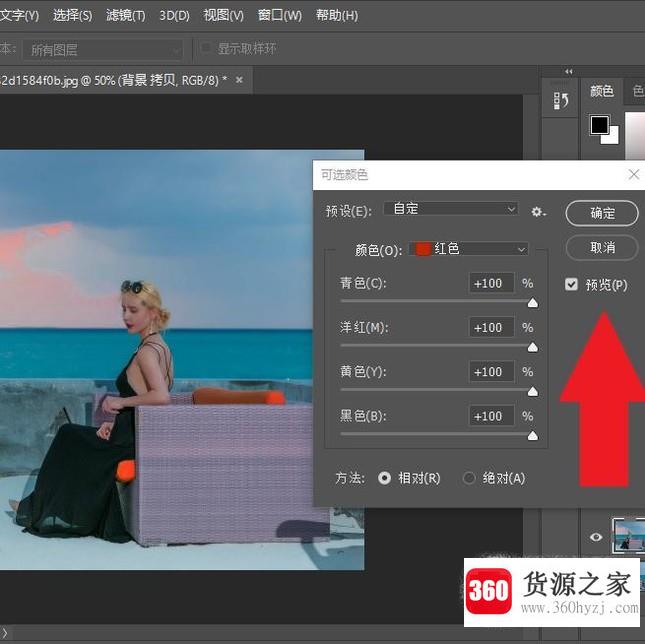Confirm with the 确定 button
This screenshot has height=644, width=645.
602,213
